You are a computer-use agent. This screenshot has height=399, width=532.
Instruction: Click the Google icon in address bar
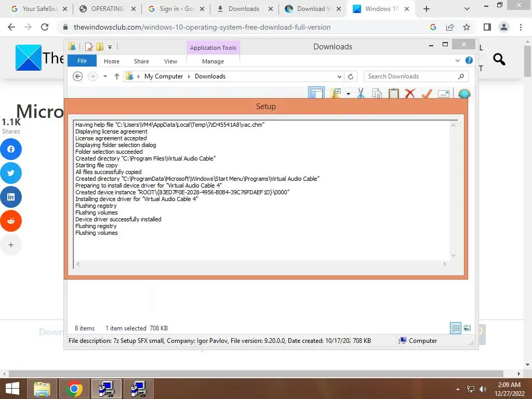[x=433, y=27]
